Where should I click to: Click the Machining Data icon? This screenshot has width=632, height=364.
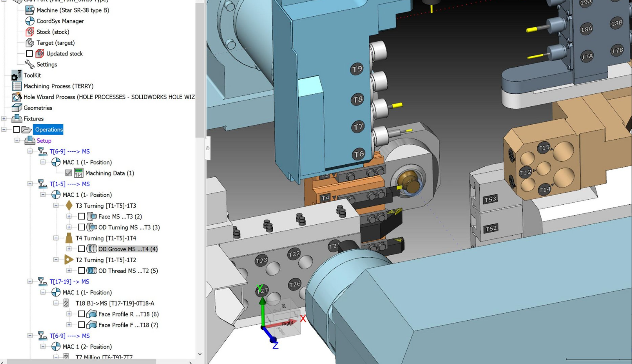pos(78,173)
